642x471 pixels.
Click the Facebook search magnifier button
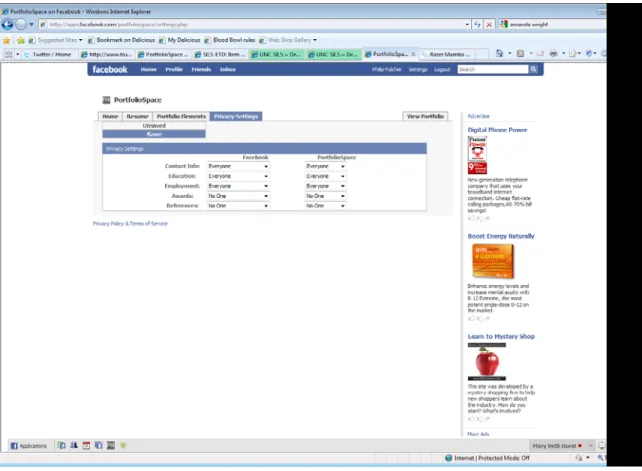(x=533, y=69)
